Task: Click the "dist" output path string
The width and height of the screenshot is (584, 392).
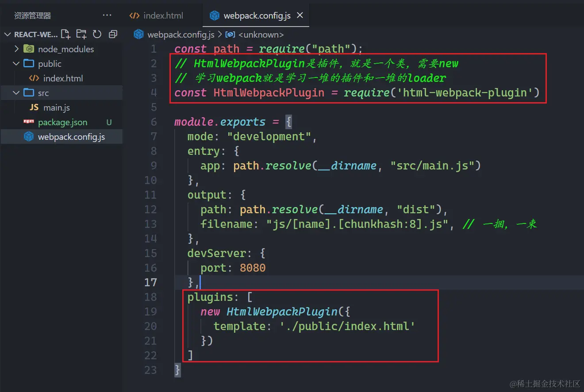Action: pos(416,209)
